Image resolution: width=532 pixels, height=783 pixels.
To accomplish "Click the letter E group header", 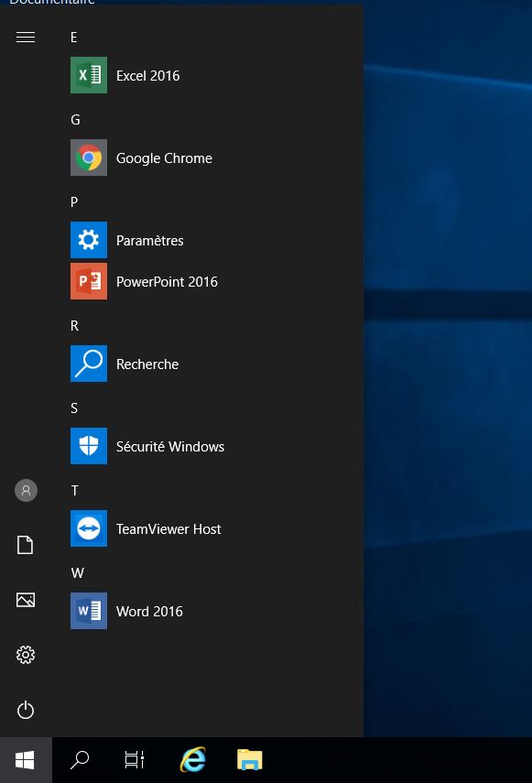I will 74,38.
